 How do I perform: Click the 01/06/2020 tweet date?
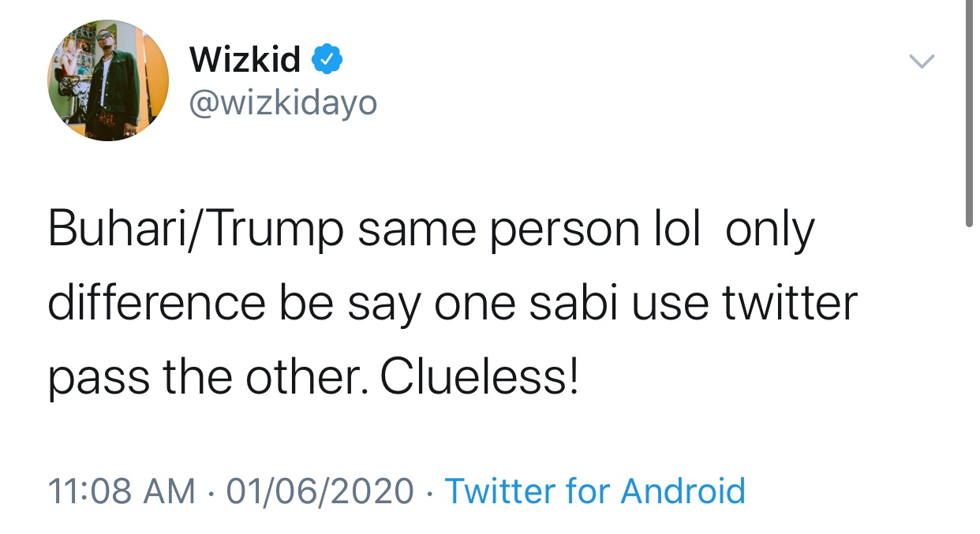coord(320,491)
